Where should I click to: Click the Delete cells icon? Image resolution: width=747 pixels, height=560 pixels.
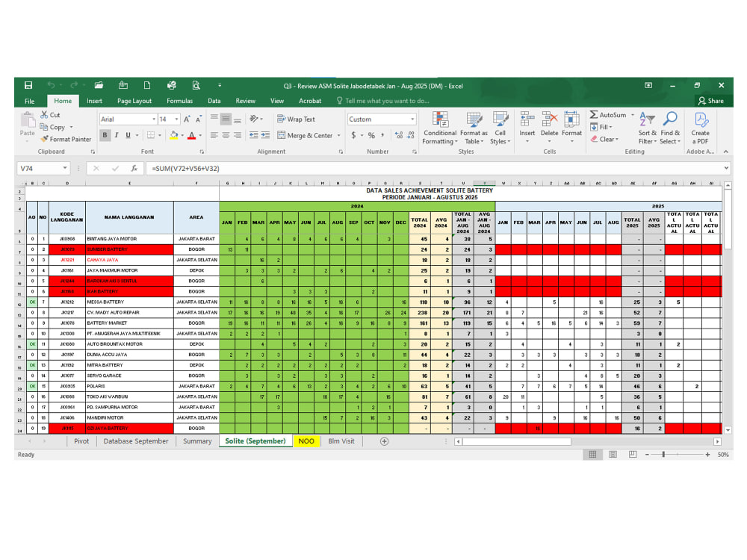tap(549, 119)
